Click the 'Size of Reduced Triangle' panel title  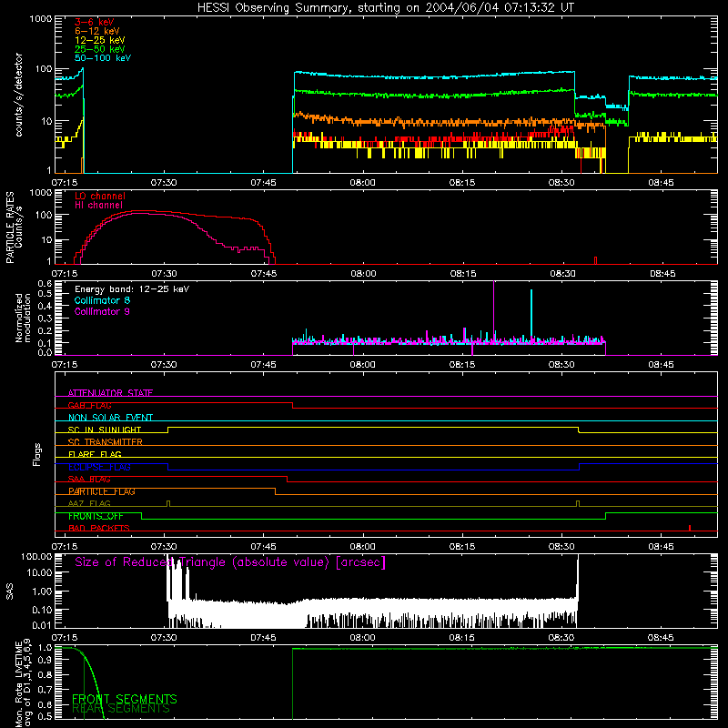click(230, 562)
